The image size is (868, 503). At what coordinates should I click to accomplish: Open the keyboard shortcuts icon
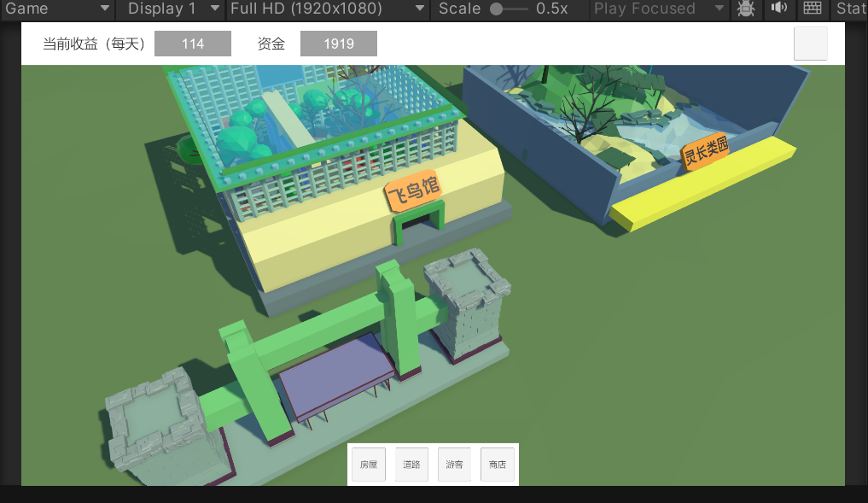click(812, 9)
